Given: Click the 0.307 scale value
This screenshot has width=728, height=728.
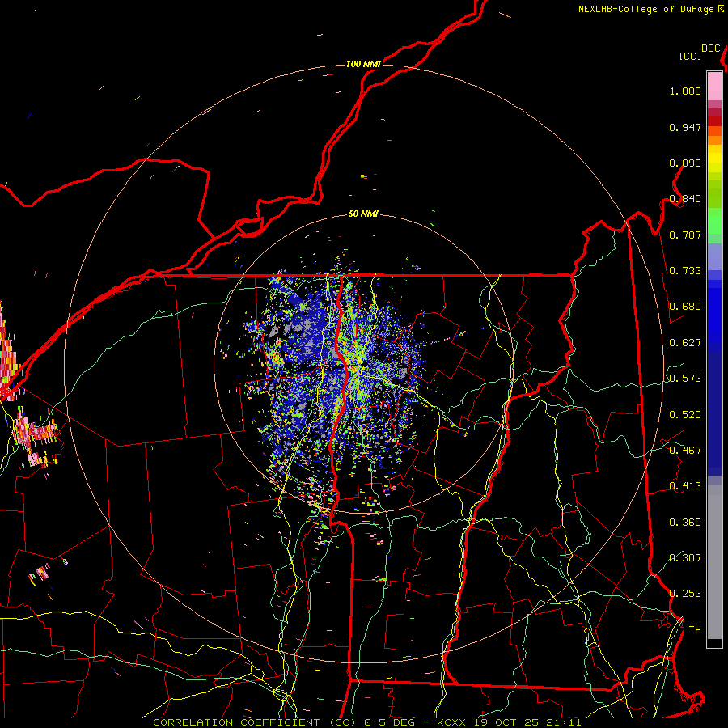Looking at the screenshot, I should pyautogui.click(x=685, y=557).
